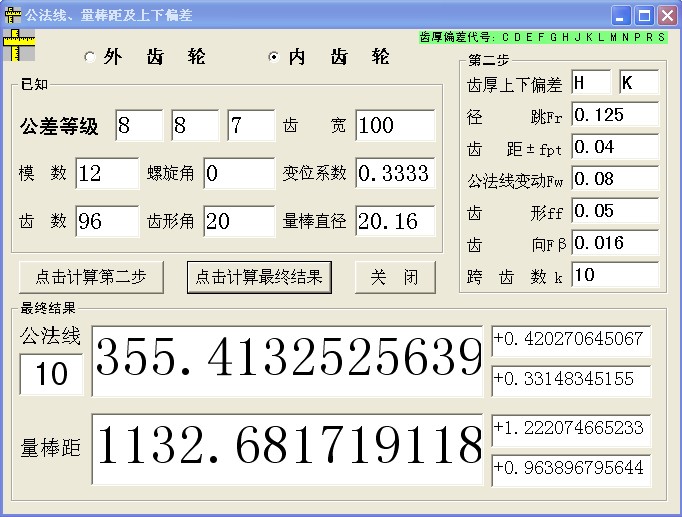Click the 公差等级 label
This screenshot has height=517, width=682.
point(59,127)
